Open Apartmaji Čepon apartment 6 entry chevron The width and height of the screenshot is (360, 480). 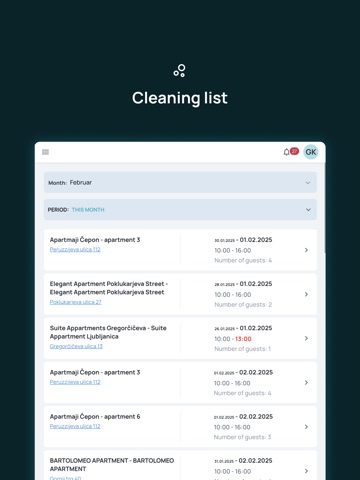point(306,427)
